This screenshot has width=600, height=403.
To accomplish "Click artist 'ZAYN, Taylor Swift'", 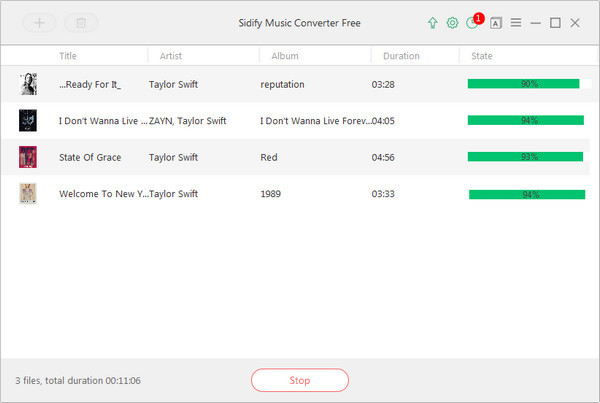I will tap(188, 121).
